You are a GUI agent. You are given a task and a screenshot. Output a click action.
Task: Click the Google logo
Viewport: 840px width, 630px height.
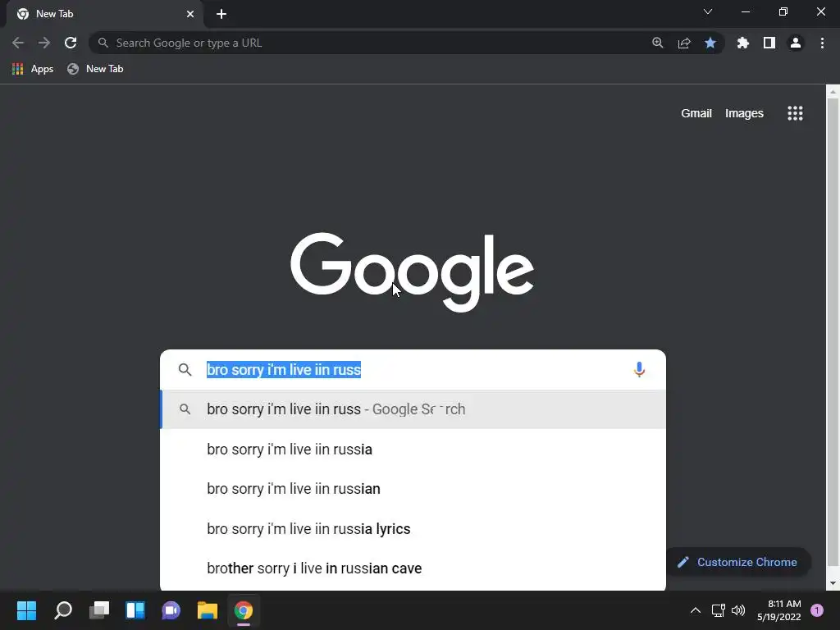[x=412, y=272]
